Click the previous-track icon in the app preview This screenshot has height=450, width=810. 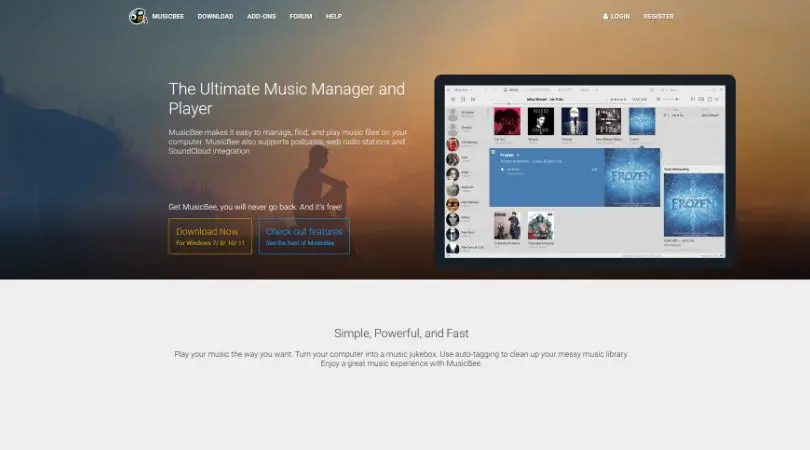[453, 99]
